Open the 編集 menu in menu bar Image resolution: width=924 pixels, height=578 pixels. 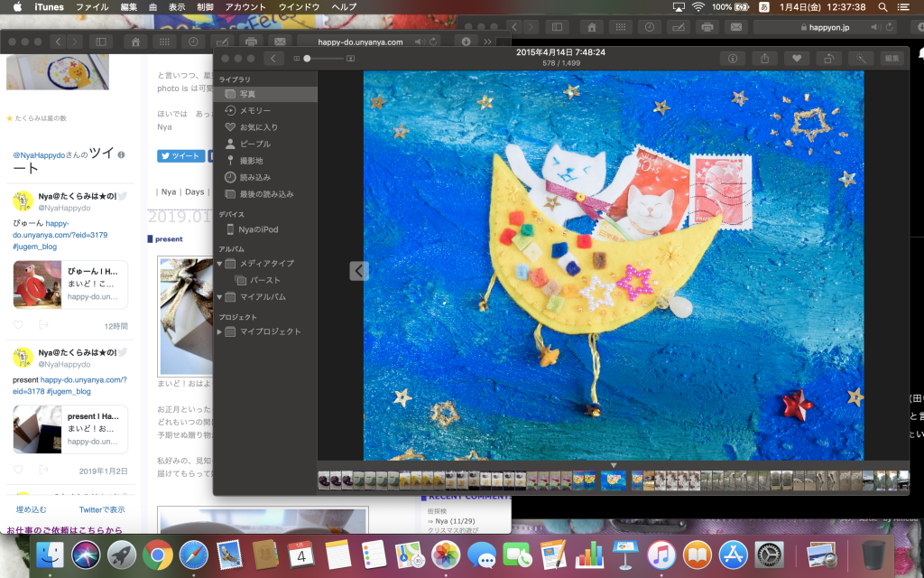(x=128, y=7)
